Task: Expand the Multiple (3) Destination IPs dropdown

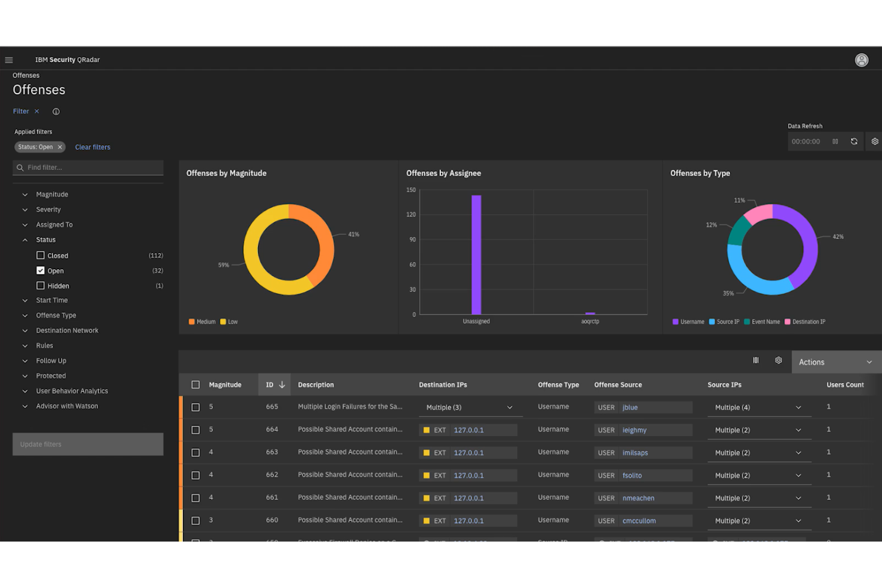Action: pos(510,407)
